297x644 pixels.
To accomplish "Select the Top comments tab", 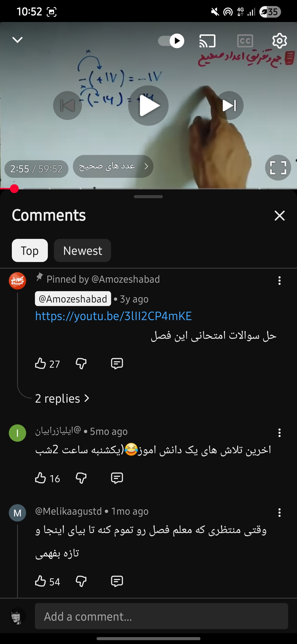I will coord(30,250).
